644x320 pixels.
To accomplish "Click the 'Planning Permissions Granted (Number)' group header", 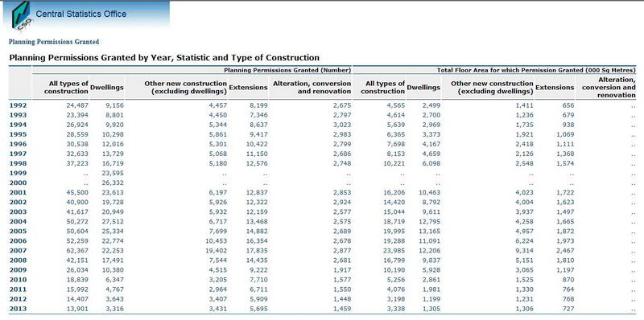I will 287,70.
